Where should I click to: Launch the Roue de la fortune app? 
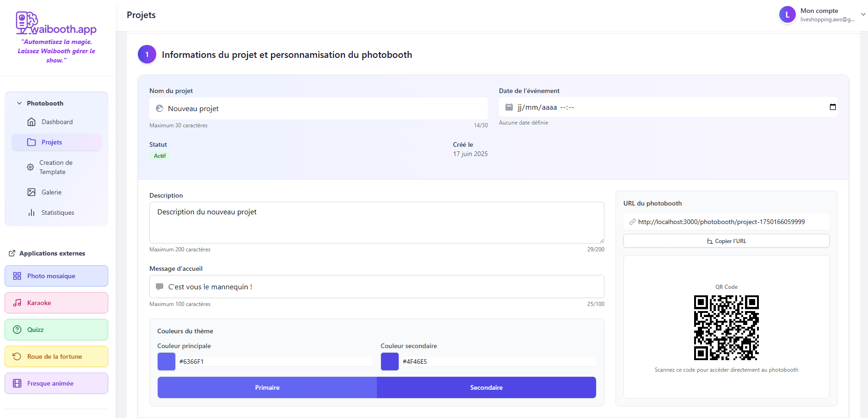point(56,356)
